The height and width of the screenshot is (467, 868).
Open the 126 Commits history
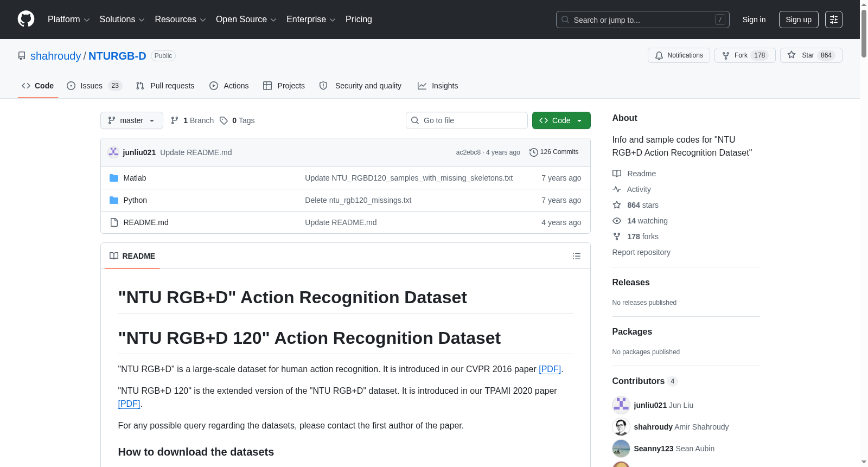click(x=554, y=152)
